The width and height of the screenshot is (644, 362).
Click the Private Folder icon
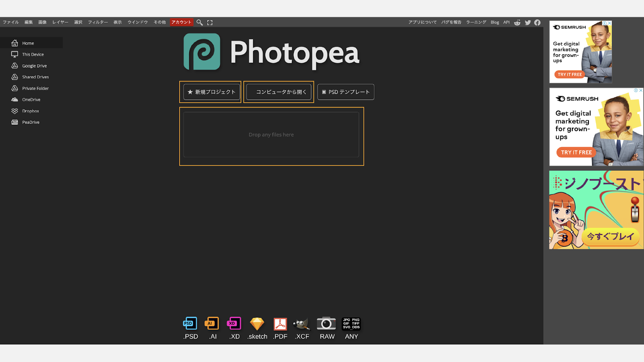tap(14, 88)
